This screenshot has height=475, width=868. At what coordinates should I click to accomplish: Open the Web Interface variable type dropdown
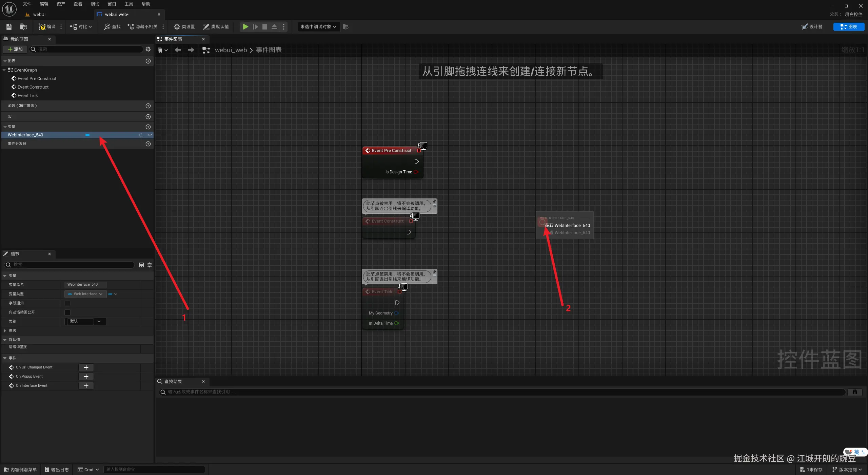[x=85, y=294]
